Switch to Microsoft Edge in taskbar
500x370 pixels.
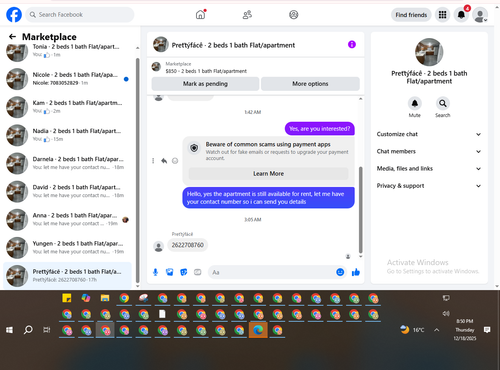(258, 330)
